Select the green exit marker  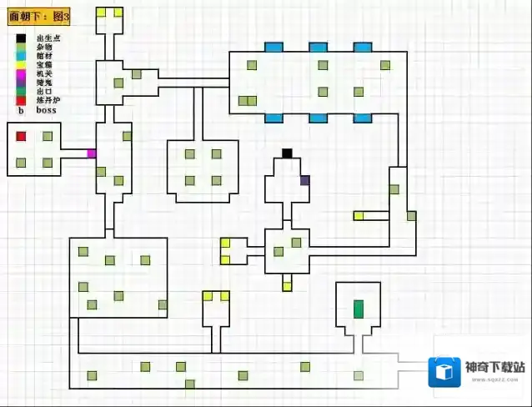(x=359, y=309)
